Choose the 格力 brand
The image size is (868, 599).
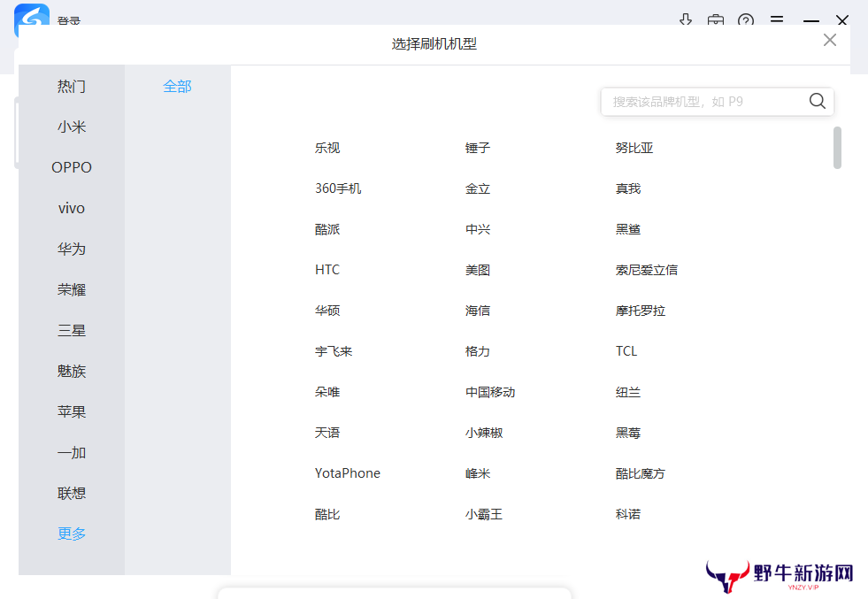click(477, 351)
